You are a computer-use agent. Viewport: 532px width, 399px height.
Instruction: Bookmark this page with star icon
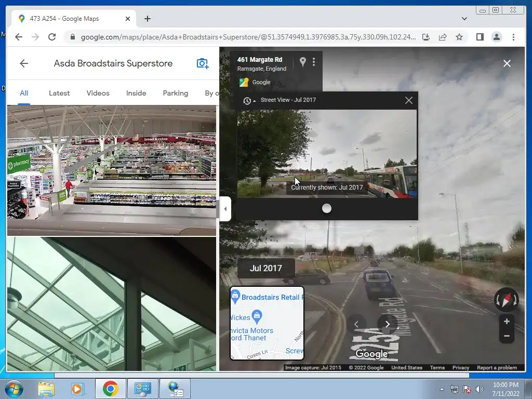459,37
